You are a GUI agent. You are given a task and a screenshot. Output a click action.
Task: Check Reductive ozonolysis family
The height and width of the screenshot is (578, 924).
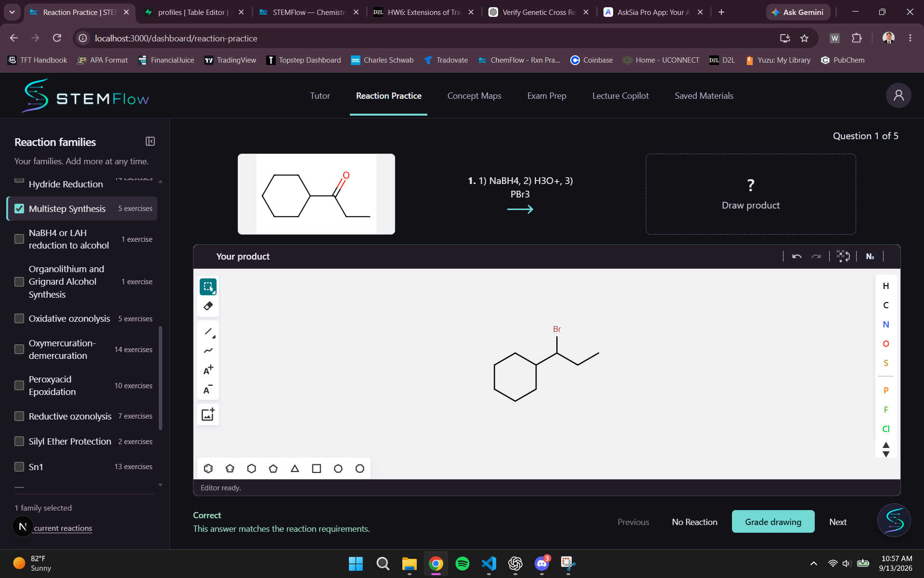[x=19, y=416]
